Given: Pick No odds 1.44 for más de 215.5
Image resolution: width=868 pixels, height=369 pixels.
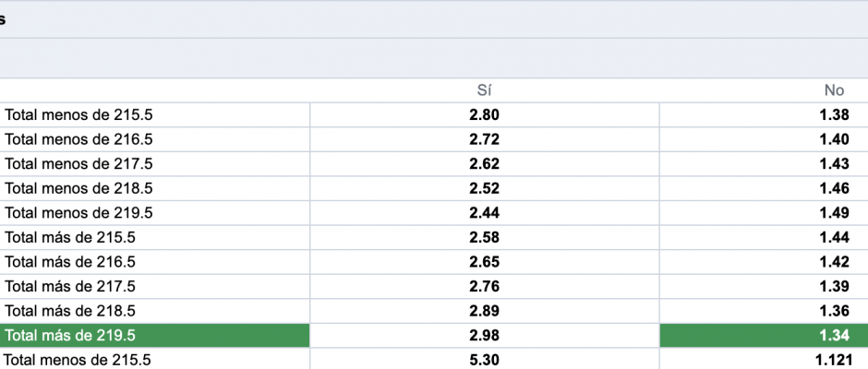Looking at the screenshot, I should click(x=764, y=237).
